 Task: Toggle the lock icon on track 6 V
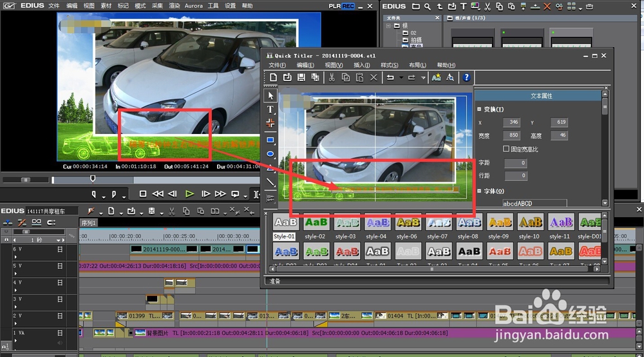60,249
